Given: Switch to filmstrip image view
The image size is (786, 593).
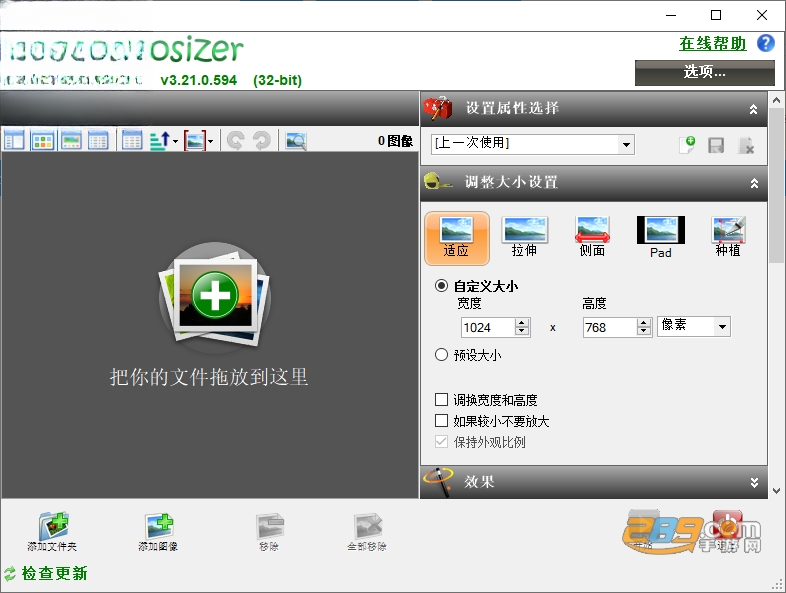Looking at the screenshot, I should pos(71,140).
